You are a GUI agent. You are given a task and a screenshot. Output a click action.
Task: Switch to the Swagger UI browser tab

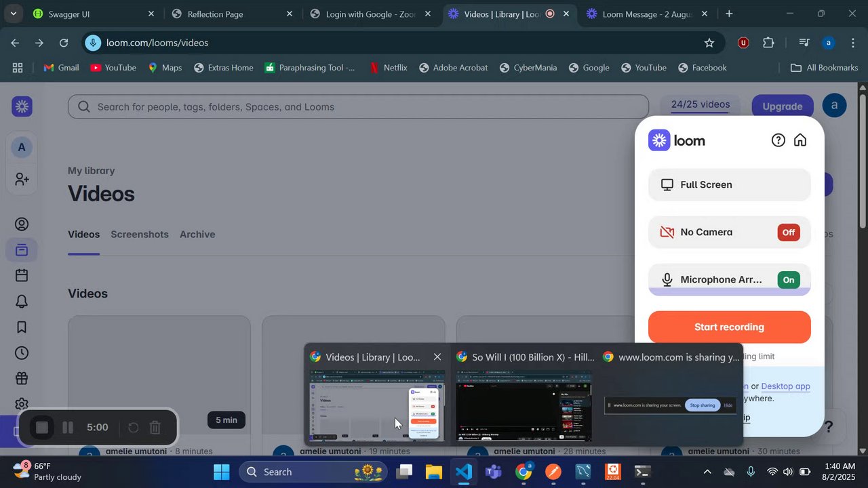(94, 14)
